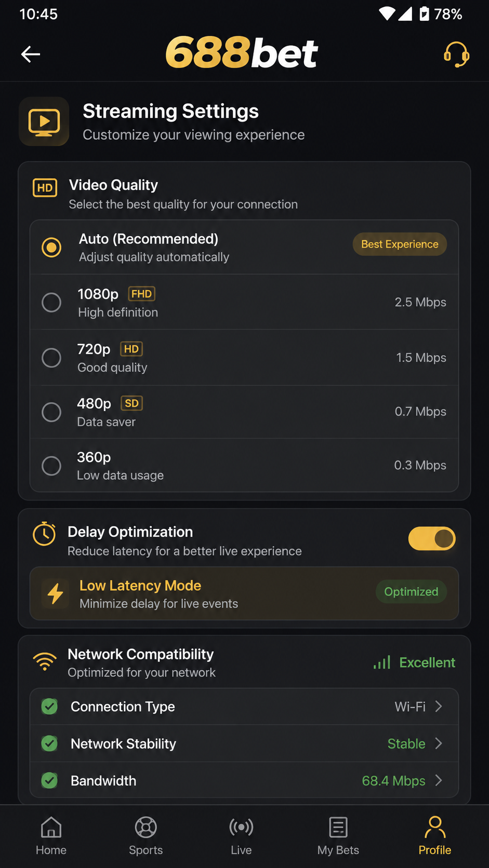
Task: Tap the Optimized status badge
Action: coord(411,592)
